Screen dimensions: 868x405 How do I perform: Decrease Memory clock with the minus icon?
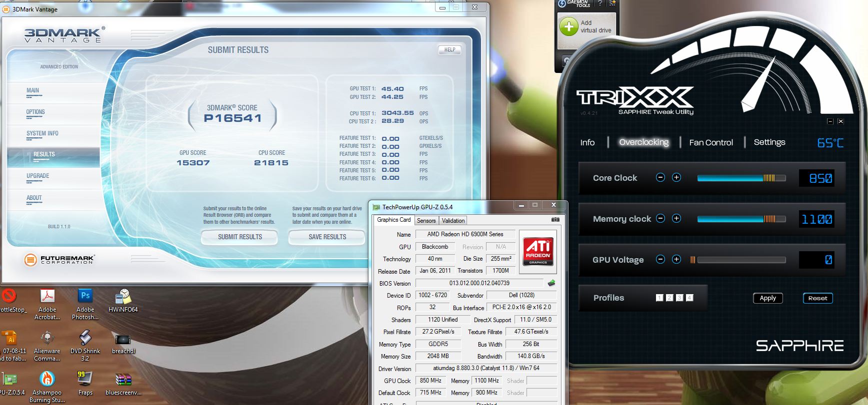660,218
